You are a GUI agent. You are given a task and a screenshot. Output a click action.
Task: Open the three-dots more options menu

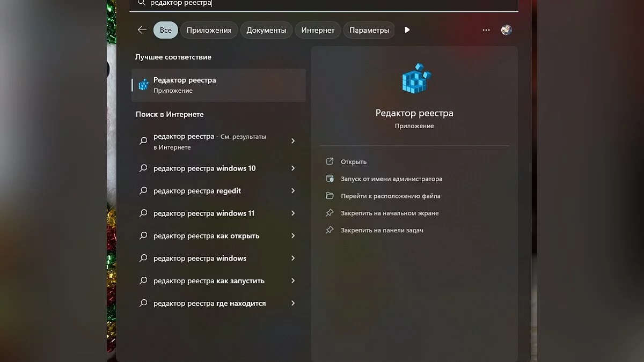486,30
